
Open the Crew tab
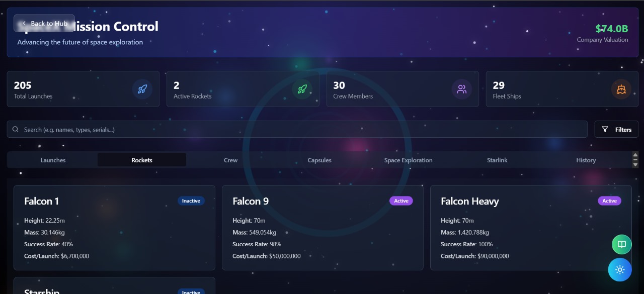click(230, 160)
